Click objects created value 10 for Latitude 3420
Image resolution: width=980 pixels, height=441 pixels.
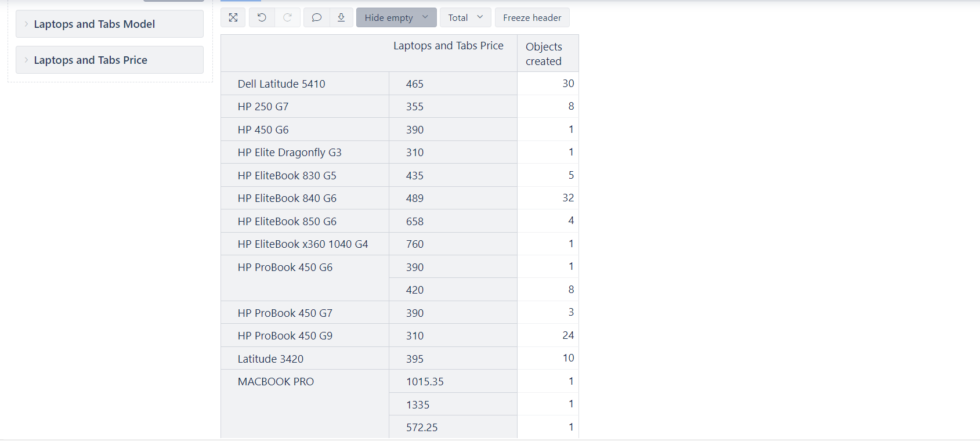pos(548,358)
